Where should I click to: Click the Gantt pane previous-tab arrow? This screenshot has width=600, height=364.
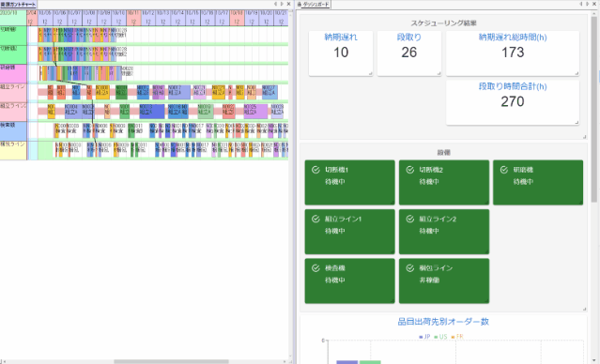tap(275, 4)
